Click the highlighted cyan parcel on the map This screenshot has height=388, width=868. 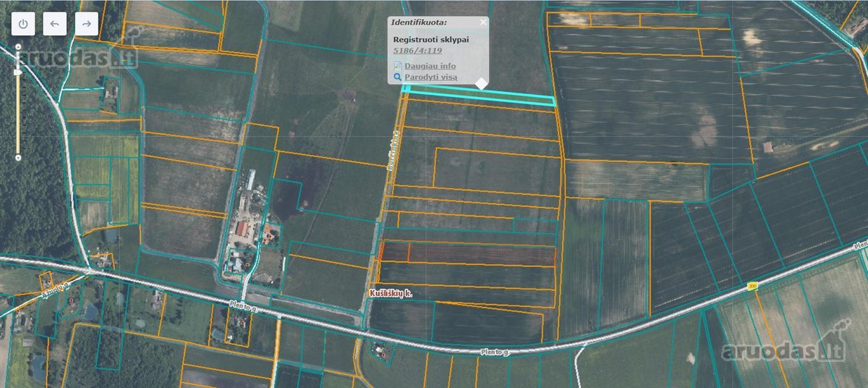(x=479, y=96)
